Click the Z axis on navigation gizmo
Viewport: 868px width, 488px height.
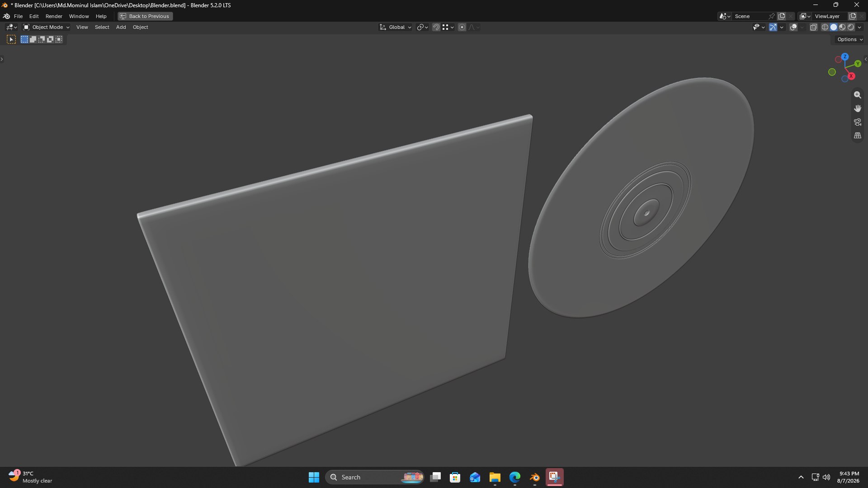tap(845, 56)
